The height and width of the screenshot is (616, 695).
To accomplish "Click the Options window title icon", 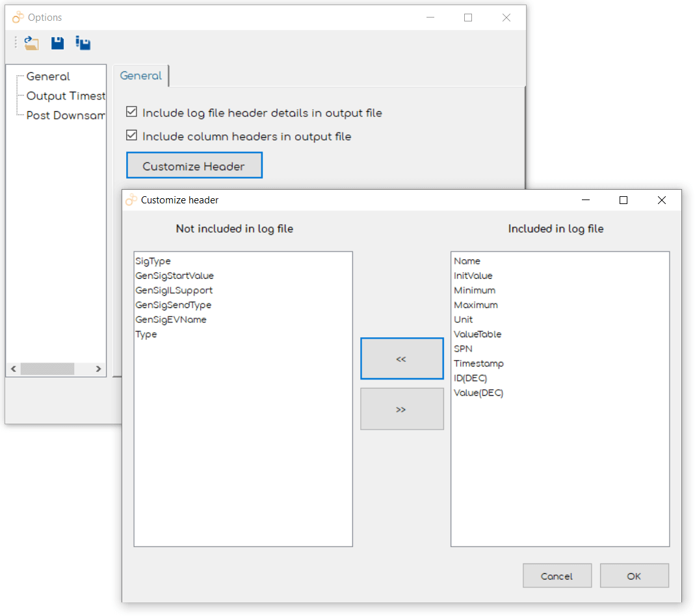I will (x=18, y=18).
